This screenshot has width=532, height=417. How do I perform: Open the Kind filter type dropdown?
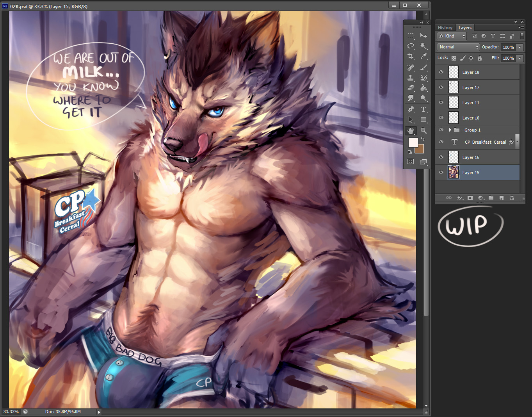[452, 36]
